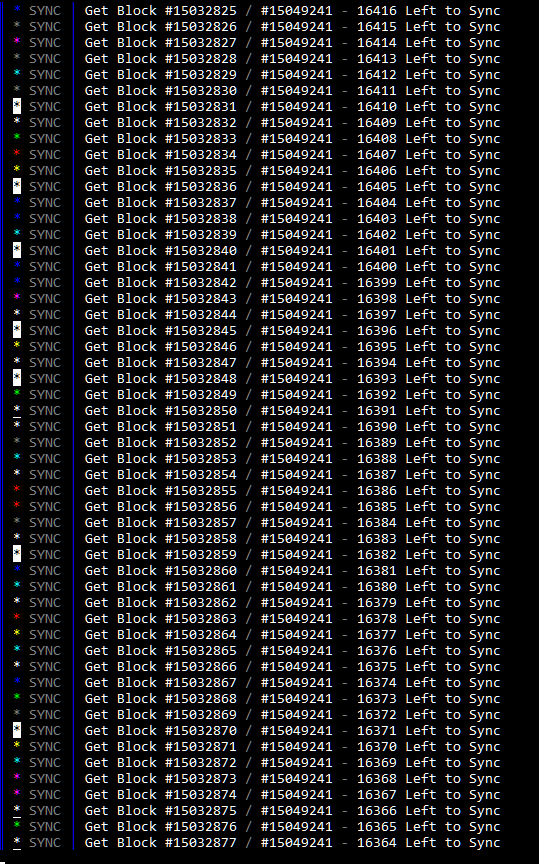
Task: Click the "16415 Left to Sync" log entry
Action: 428,26
